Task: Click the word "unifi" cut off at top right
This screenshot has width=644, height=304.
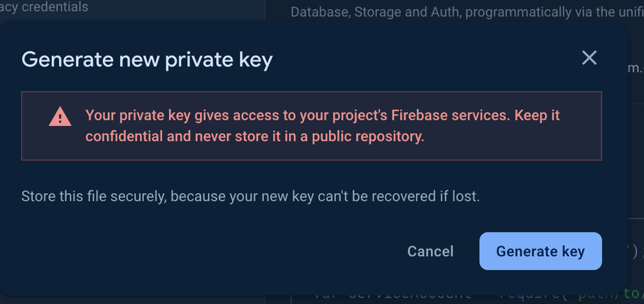Action: (631, 12)
